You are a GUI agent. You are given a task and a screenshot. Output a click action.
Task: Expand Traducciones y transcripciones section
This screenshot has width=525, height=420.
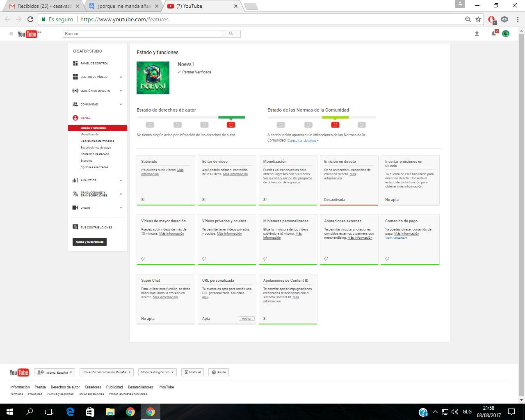point(121,194)
